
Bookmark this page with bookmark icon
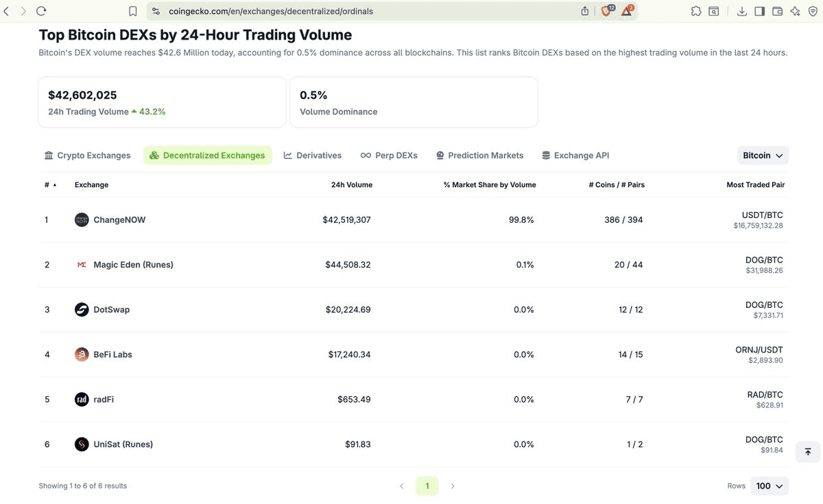pyautogui.click(x=133, y=11)
